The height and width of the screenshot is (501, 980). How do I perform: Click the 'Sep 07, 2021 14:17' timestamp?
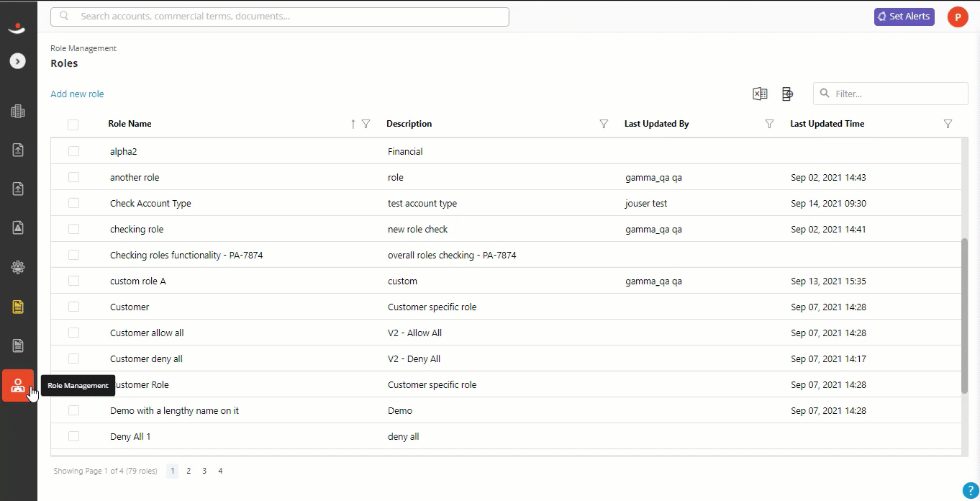pyautogui.click(x=828, y=358)
